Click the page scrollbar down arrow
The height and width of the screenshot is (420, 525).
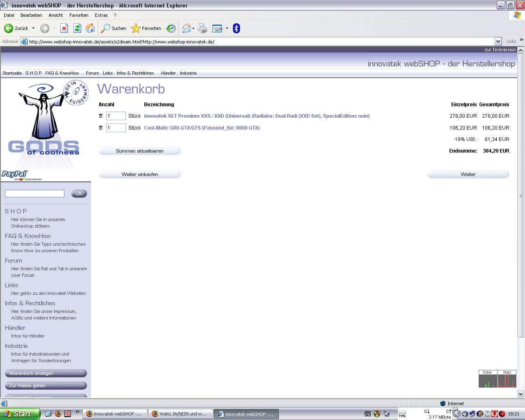(521, 394)
